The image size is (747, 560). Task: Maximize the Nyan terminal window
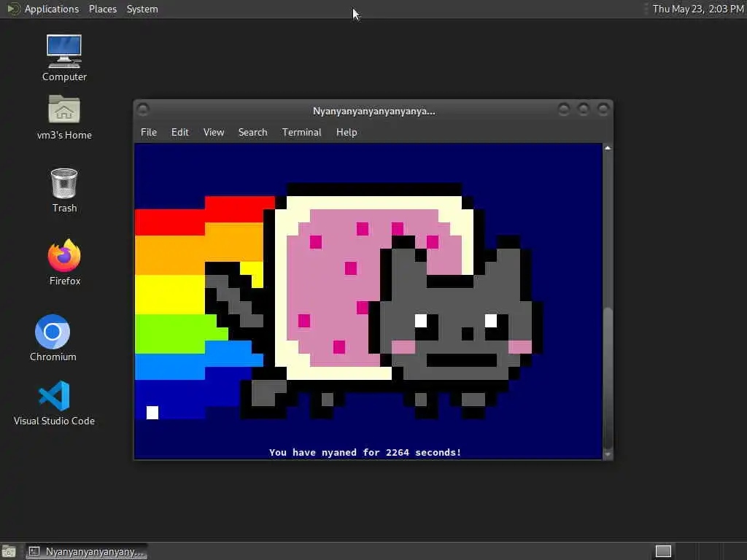tap(583, 110)
